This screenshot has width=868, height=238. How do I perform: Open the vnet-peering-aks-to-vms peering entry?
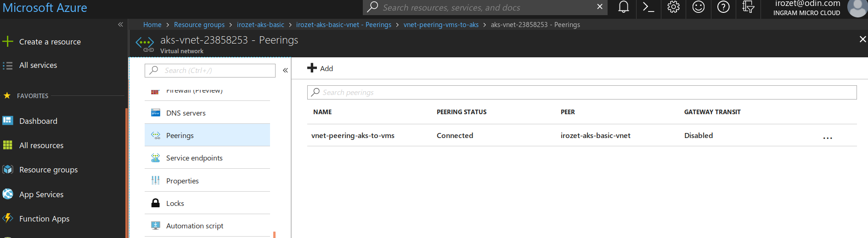(x=353, y=135)
